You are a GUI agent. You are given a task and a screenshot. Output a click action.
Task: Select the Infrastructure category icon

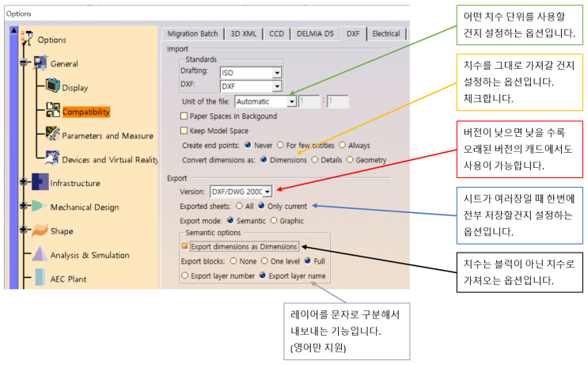tap(40, 181)
